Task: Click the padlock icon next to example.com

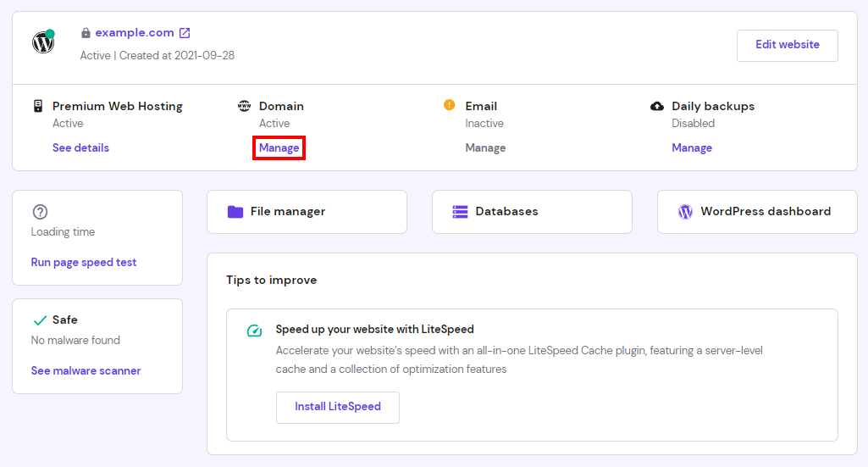Action: (86, 33)
